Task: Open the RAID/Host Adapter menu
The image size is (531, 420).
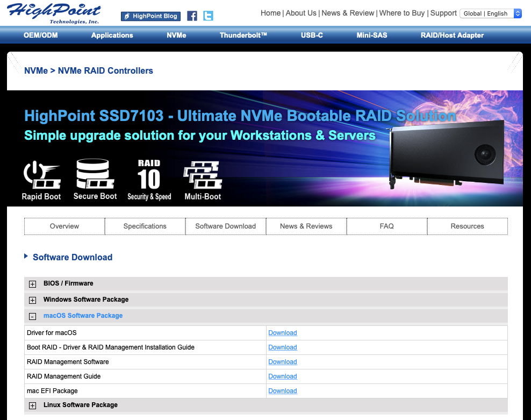Action: point(452,35)
